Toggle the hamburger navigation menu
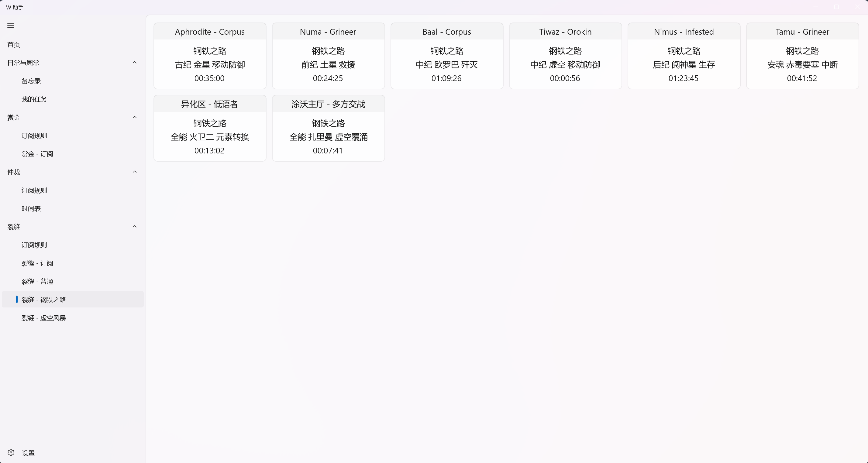The image size is (868, 463). point(11,26)
